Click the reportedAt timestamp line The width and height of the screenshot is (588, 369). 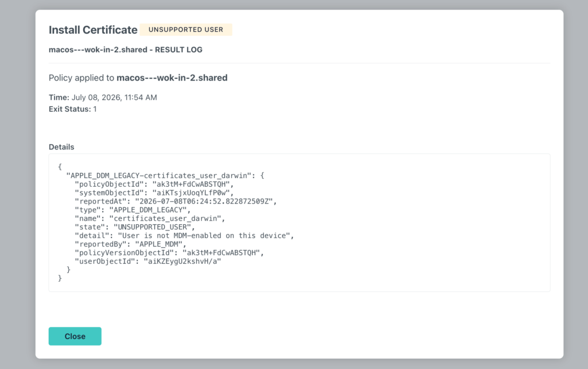click(x=176, y=201)
